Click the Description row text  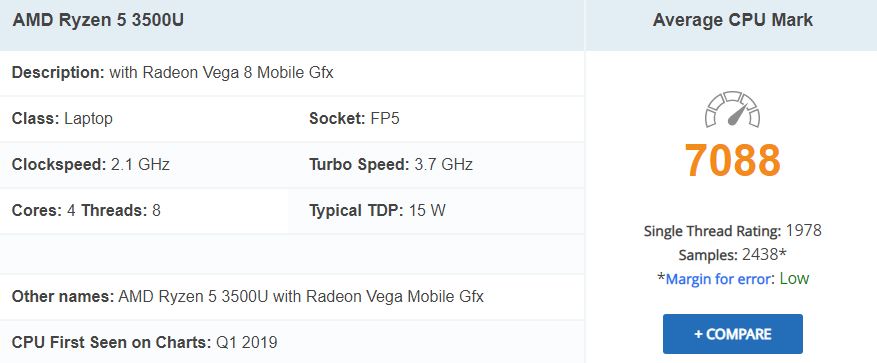tap(172, 73)
